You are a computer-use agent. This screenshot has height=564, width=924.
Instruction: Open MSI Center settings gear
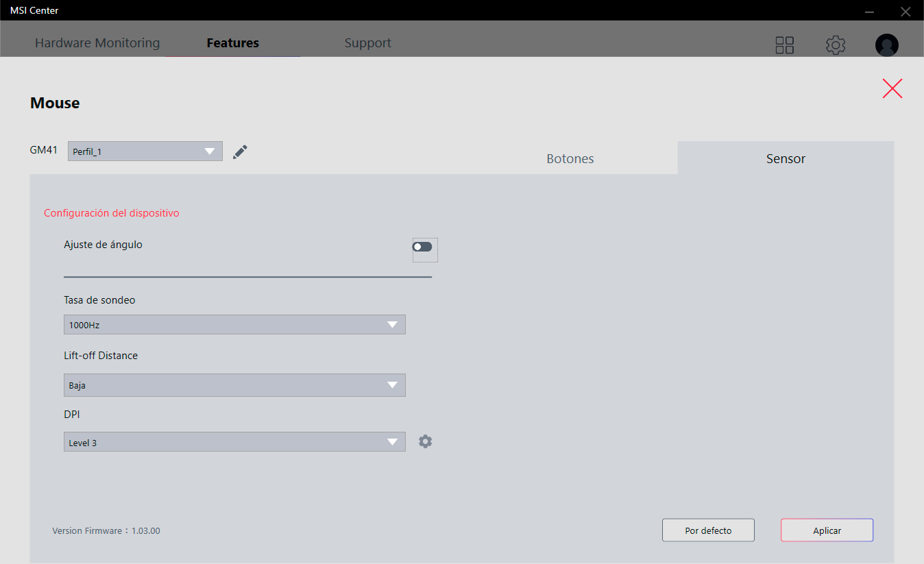click(835, 45)
